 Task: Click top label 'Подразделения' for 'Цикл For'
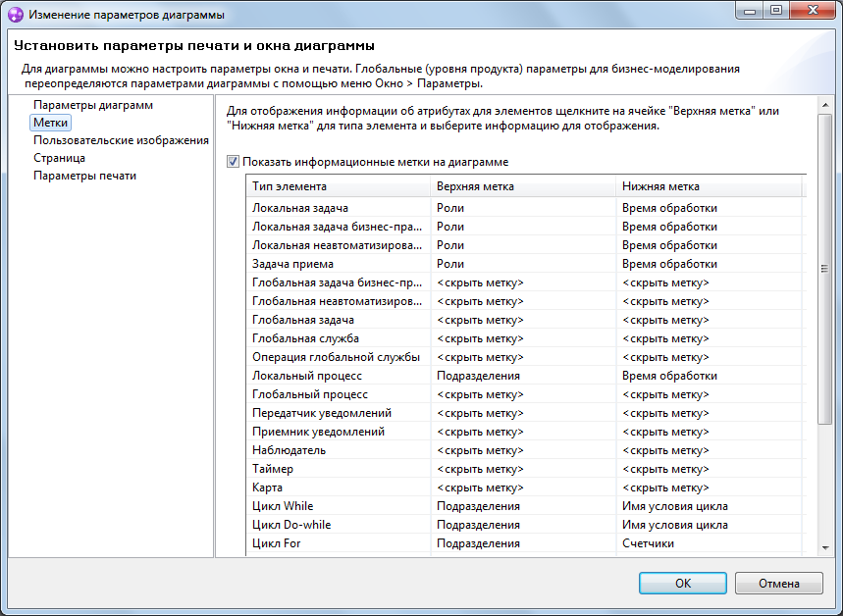[522, 543]
